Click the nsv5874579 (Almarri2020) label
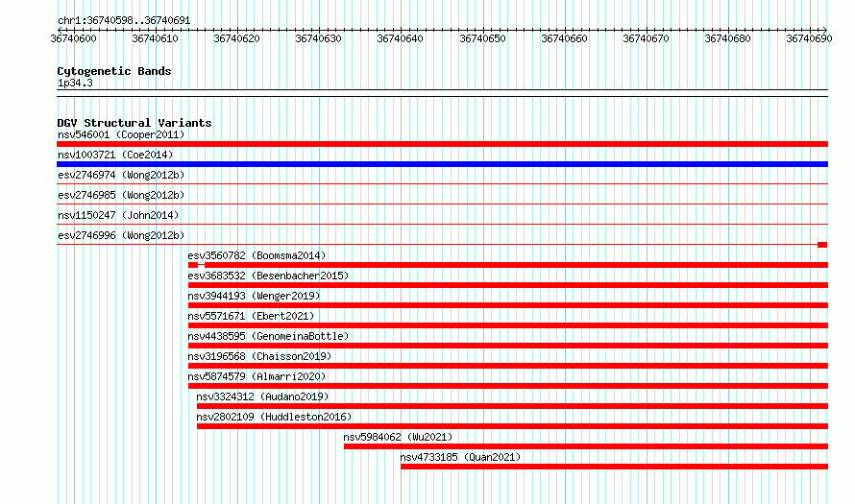 [x=256, y=376]
